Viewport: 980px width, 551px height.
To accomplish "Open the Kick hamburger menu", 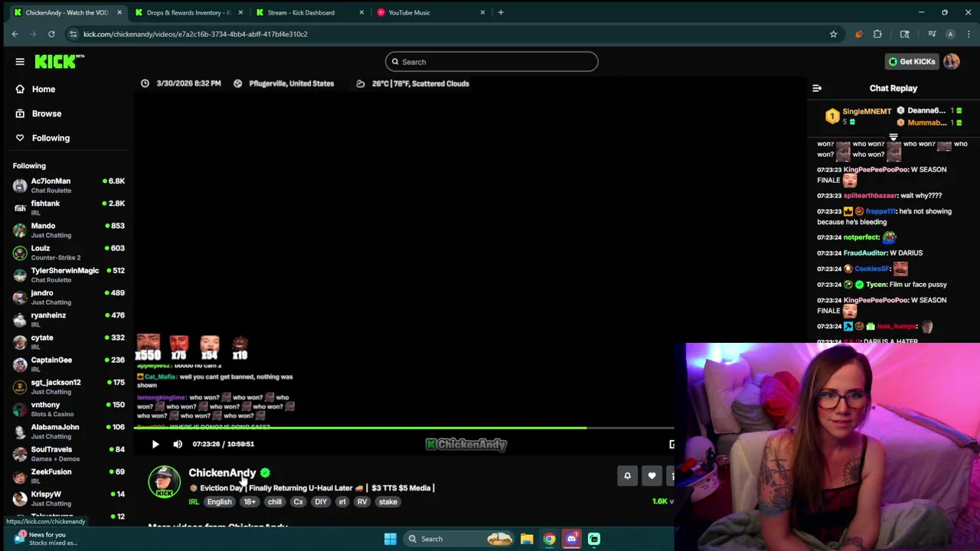I will tap(20, 62).
